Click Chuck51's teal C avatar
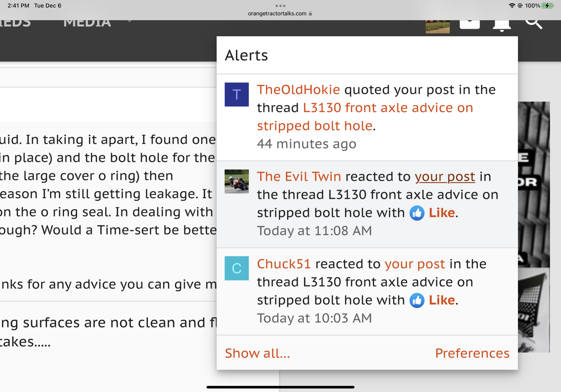Image resolution: width=561 pixels, height=392 pixels. coord(237,268)
